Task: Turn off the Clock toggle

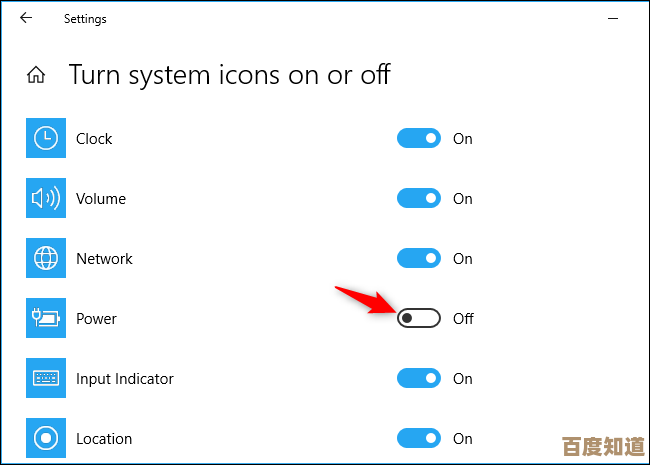Action: click(x=419, y=139)
